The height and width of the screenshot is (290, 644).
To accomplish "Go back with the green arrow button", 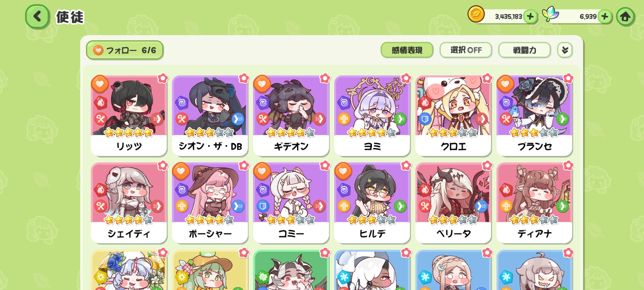I will tap(38, 16).
